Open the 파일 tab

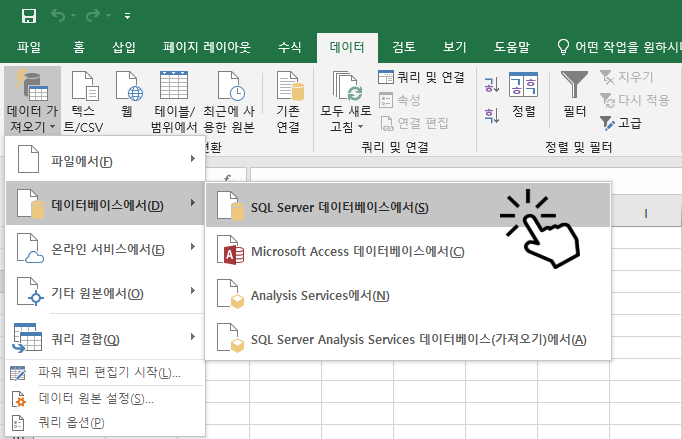tap(29, 47)
